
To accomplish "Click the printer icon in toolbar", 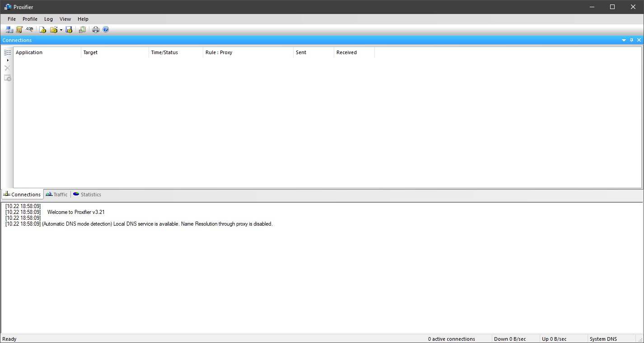I will tap(96, 30).
